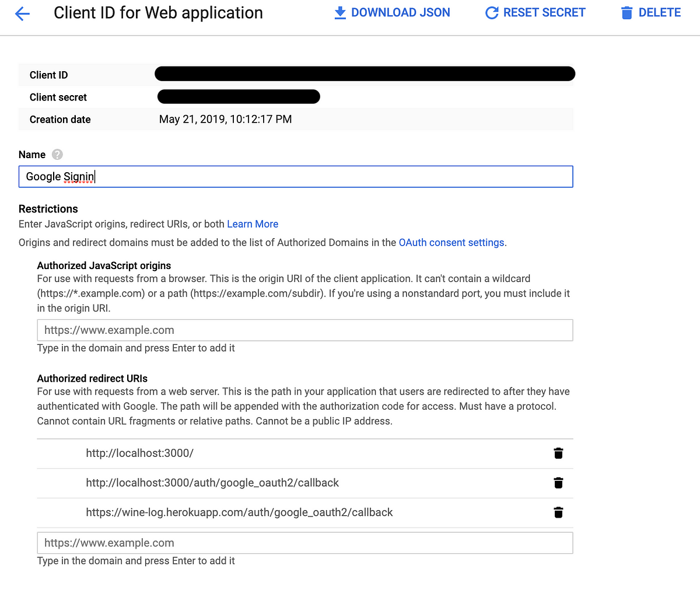Click the Name field label
Viewport: 700px width, 590px height.
(32, 155)
